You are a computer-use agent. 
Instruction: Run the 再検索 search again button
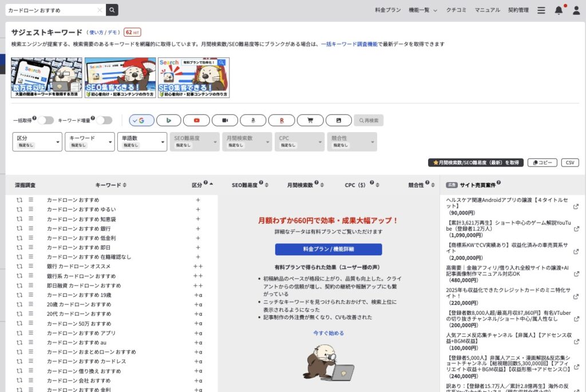coord(369,120)
